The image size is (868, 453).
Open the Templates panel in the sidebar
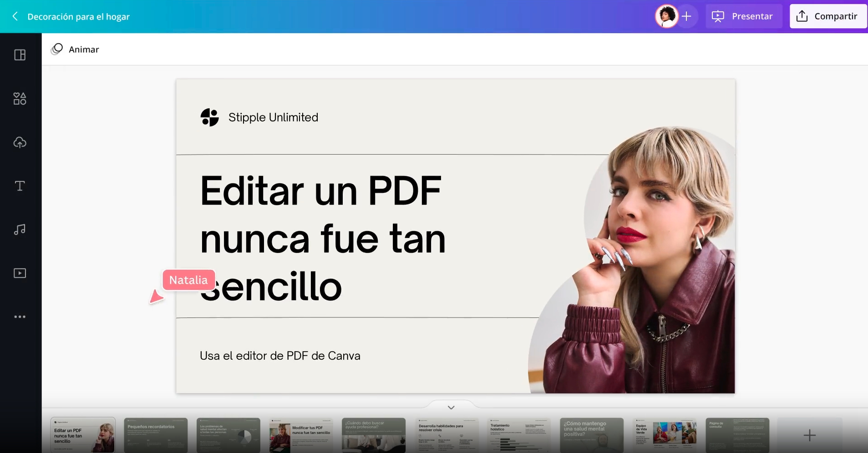(20, 55)
